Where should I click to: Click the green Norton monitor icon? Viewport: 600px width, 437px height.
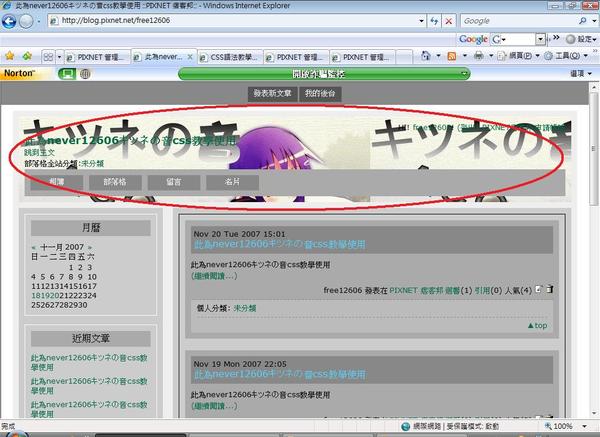[67, 73]
